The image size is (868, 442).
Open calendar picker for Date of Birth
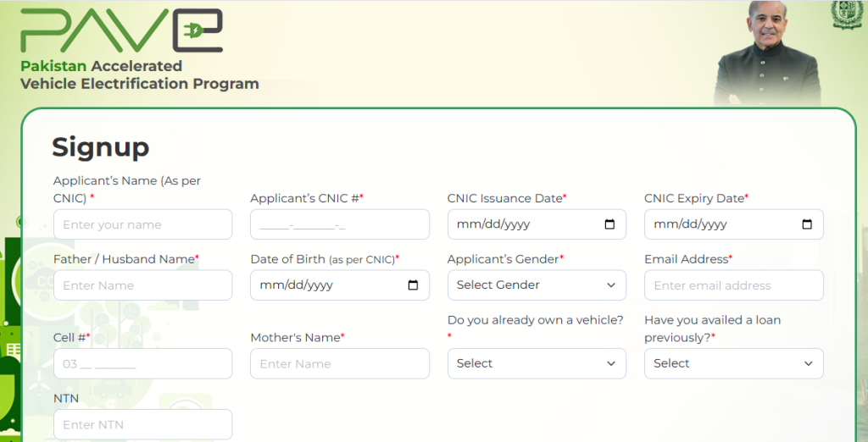point(413,285)
